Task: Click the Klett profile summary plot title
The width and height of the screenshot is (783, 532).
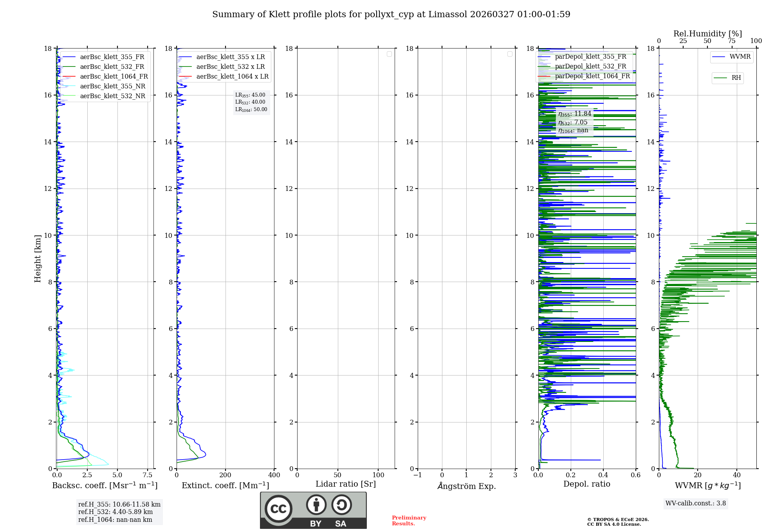Action: click(391, 14)
